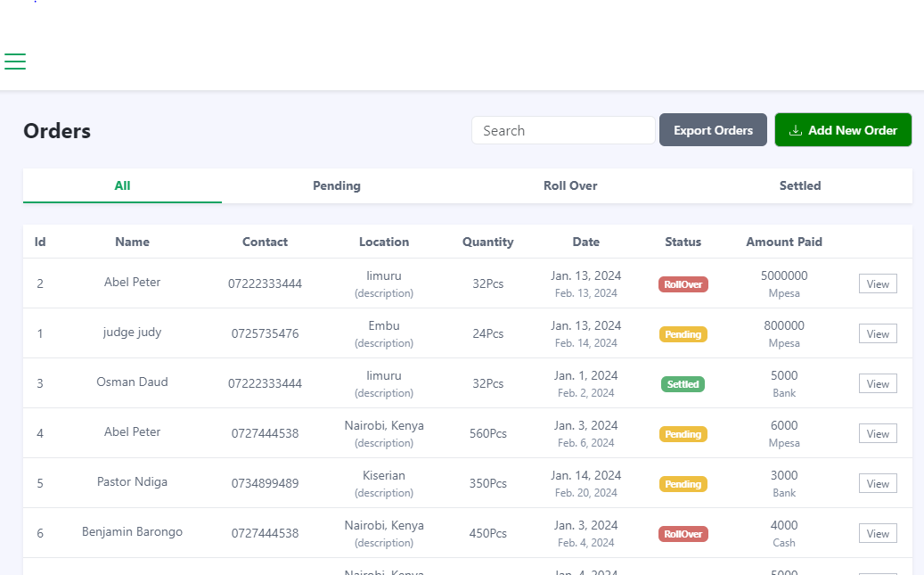Click the Contact column header

coord(266,242)
